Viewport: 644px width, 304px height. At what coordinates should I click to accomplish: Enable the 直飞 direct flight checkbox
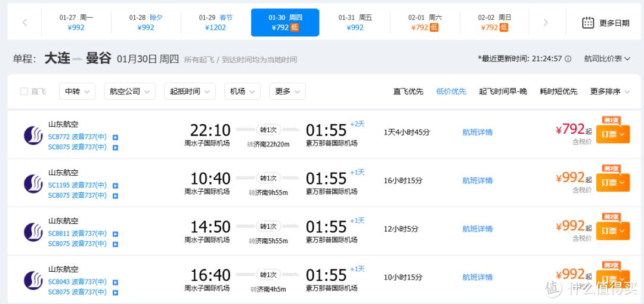24,91
